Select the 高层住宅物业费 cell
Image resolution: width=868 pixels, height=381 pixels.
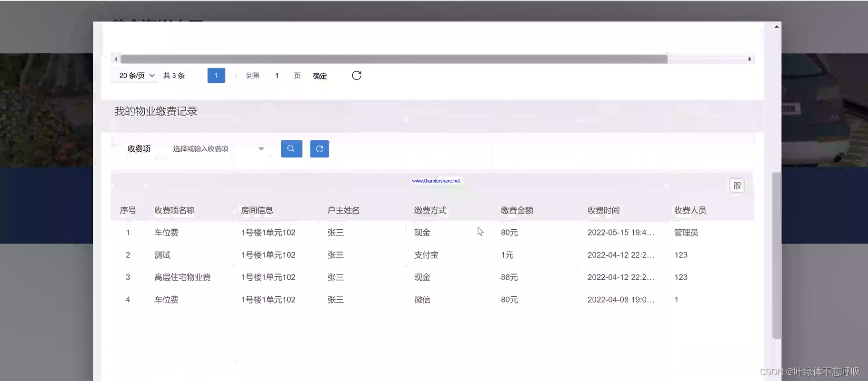tap(182, 277)
